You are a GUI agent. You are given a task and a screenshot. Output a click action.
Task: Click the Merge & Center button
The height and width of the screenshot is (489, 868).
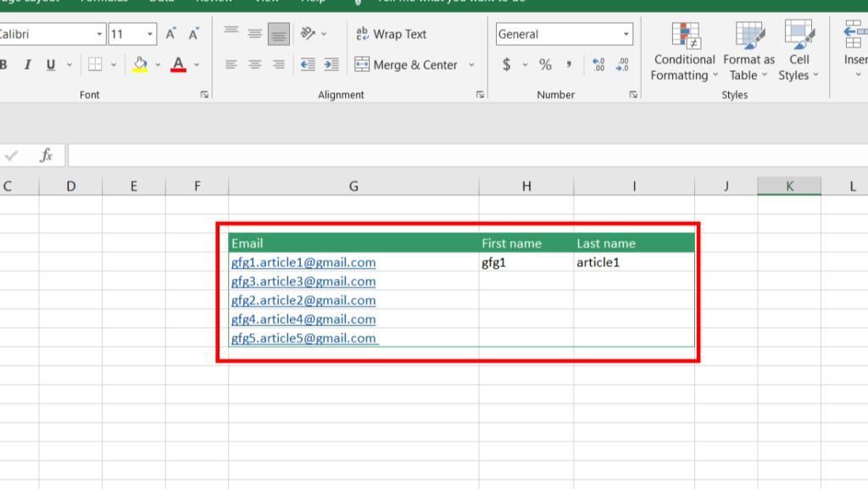[x=407, y=64]
